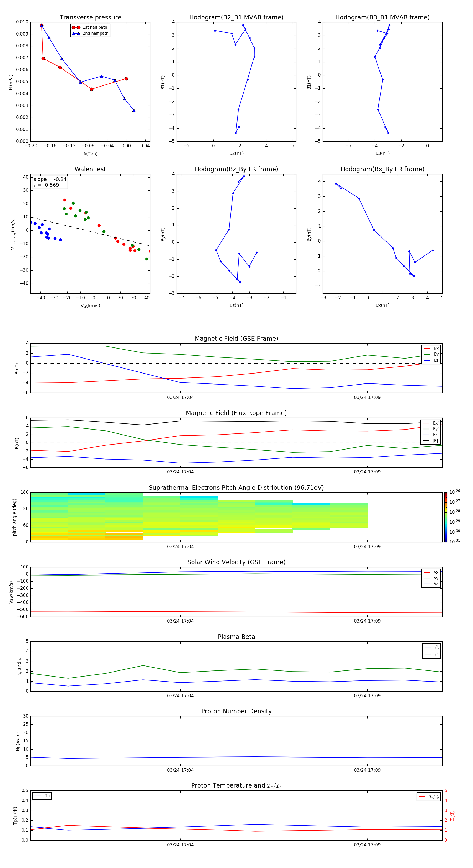Click the 'Hodogram(Bz_By FR frame)' title
The width and height of the screenshot is (473, 868).
(236, 169)
